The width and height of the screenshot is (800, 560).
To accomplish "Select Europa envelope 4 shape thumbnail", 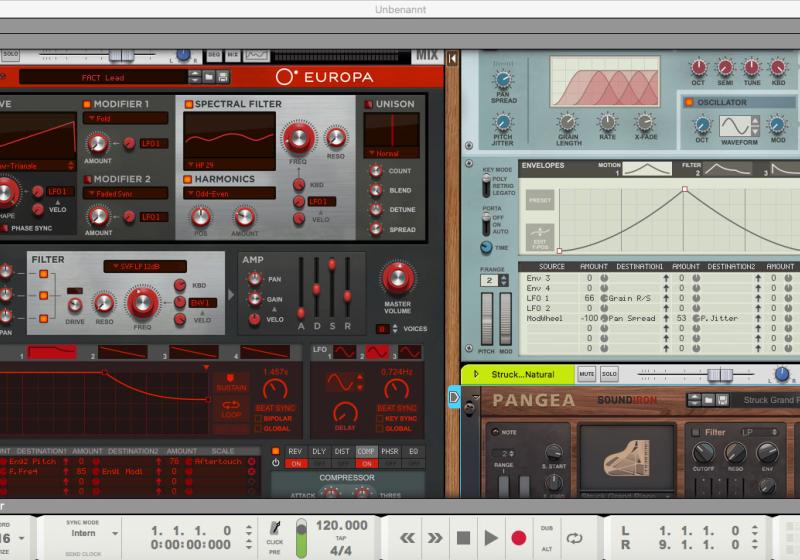I will click(x=265, y=352).
